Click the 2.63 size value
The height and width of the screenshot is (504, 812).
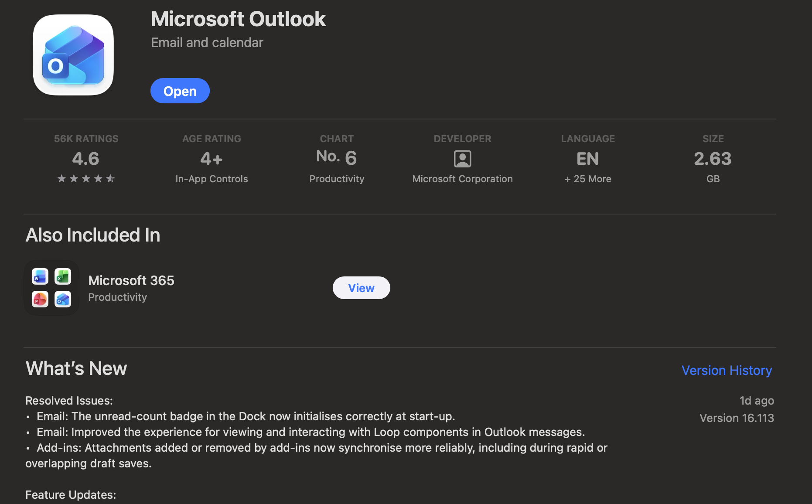(713, 159)
